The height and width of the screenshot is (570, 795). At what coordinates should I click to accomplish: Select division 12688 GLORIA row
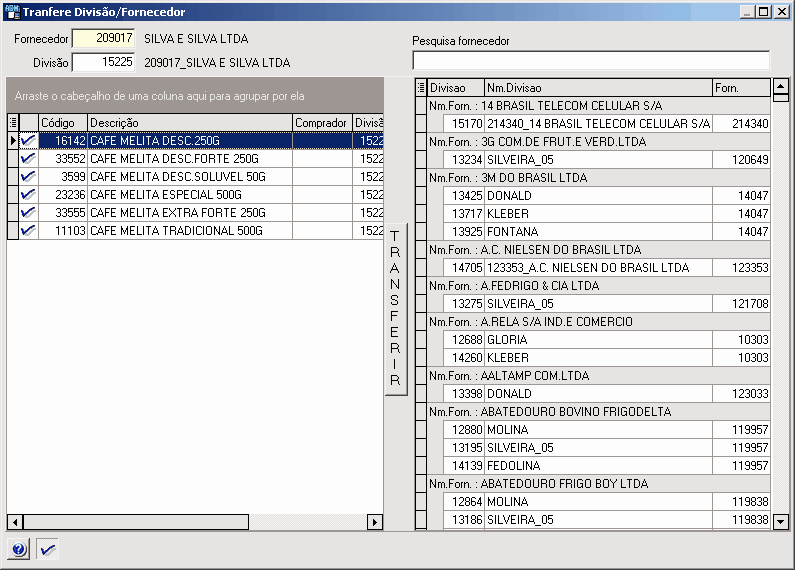pos(607,340)
